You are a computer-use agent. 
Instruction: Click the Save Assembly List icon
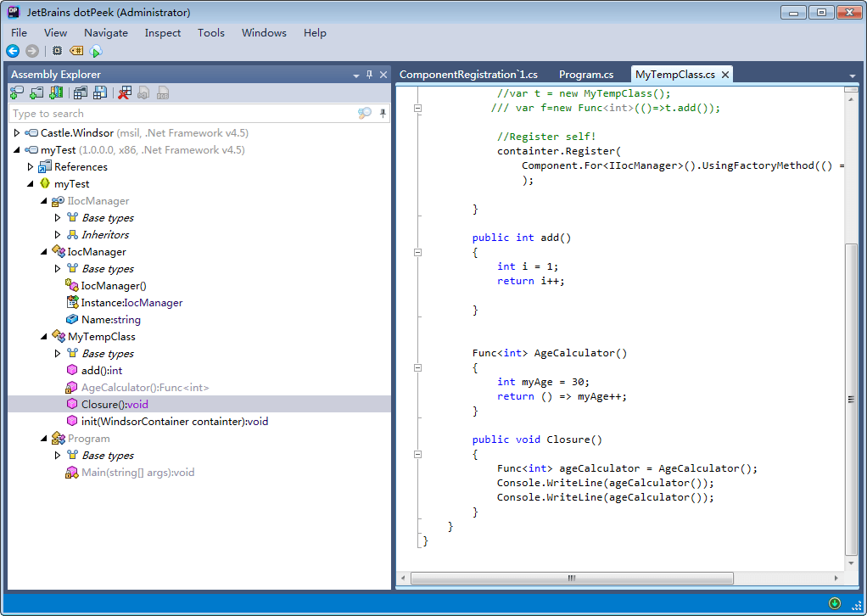100,93
